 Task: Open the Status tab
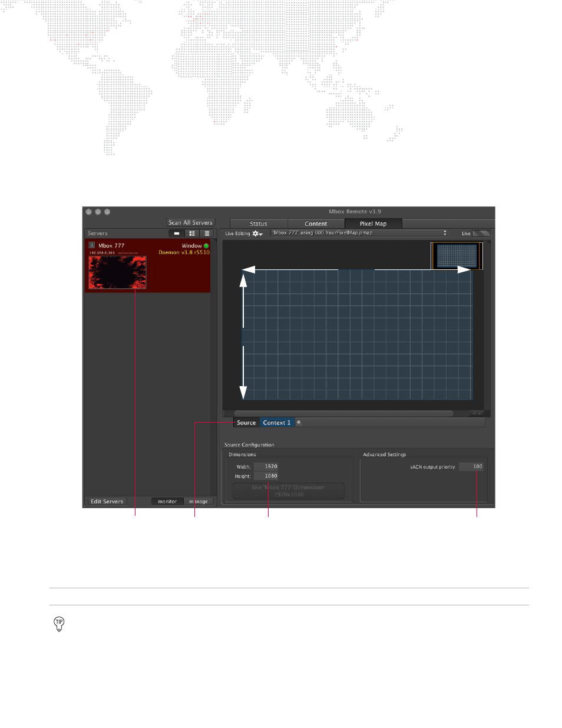(x=259, y=223)
